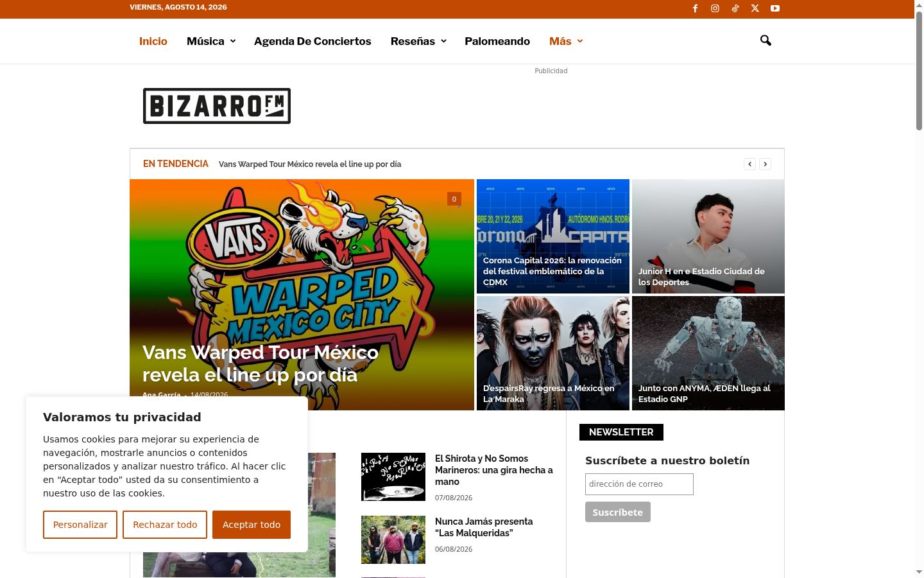Click Personalizar cookie button
Screen dimensions: 924x578
(80, 525)
